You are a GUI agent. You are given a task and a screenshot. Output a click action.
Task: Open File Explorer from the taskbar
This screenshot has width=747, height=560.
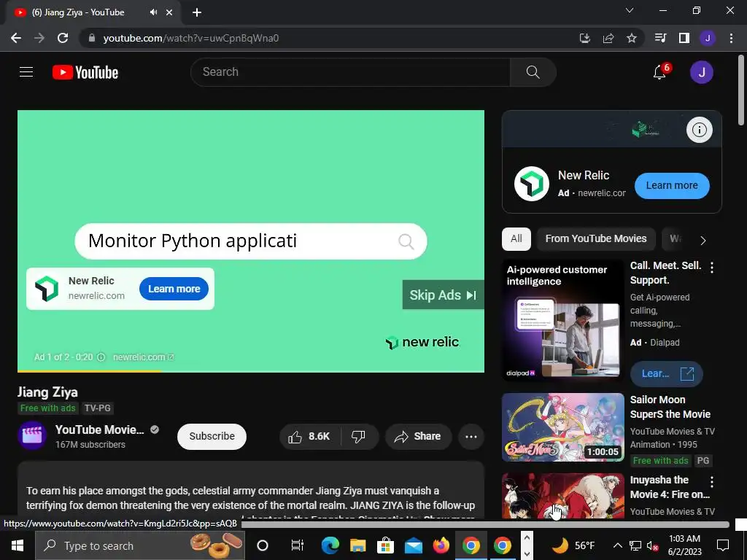click(357, 545)
